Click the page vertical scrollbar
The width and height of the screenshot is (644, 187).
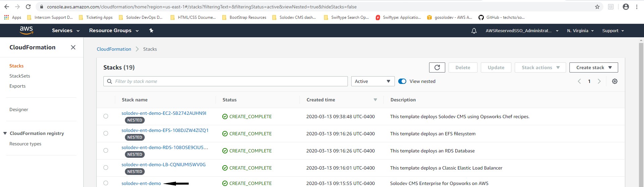coord(641,114)
